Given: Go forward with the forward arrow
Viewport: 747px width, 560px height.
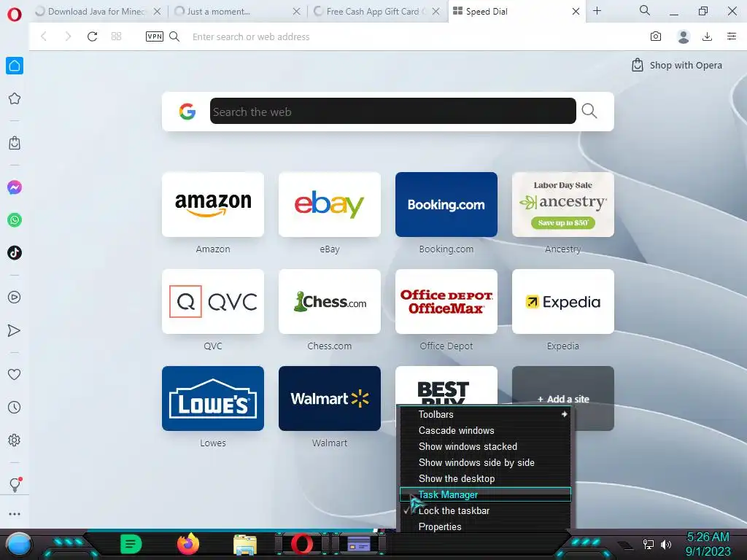Looking at the screenshot, I should [68, 36].
